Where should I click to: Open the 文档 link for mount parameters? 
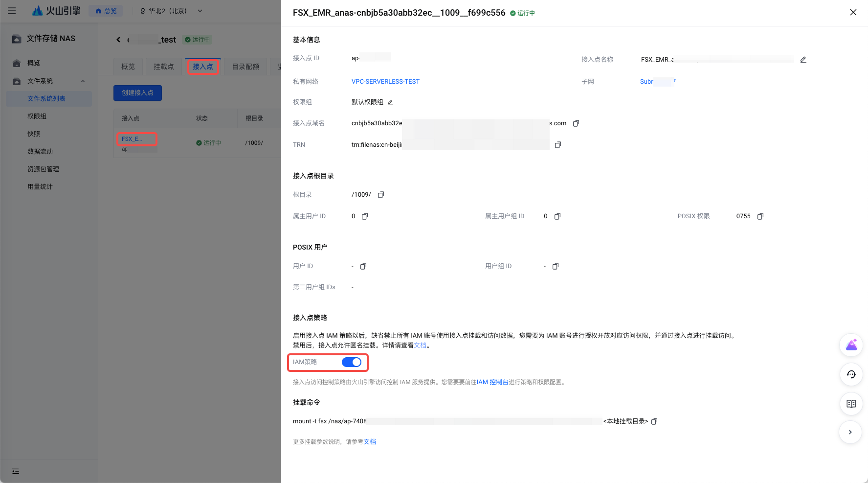click(370, 442)
